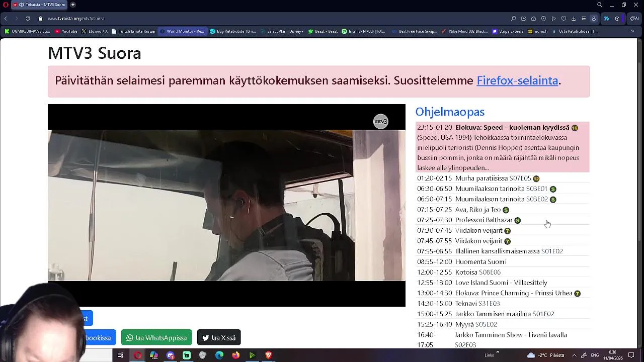Open Brave browser from the taskbar
This screenshot has width=644, height=362.
click(x=269, y=355)
